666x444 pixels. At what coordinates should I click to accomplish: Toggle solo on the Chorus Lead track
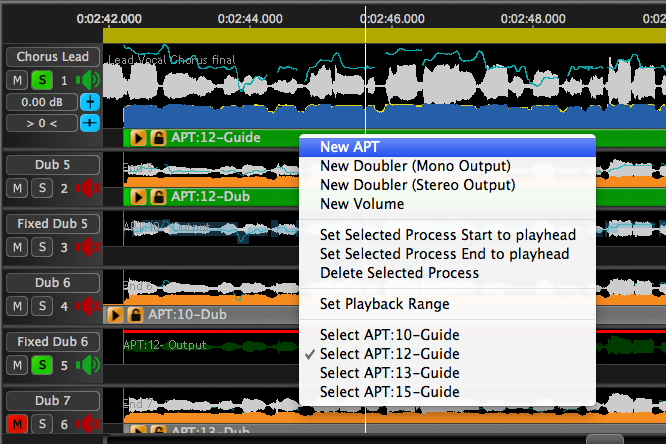tap(43, 80)
